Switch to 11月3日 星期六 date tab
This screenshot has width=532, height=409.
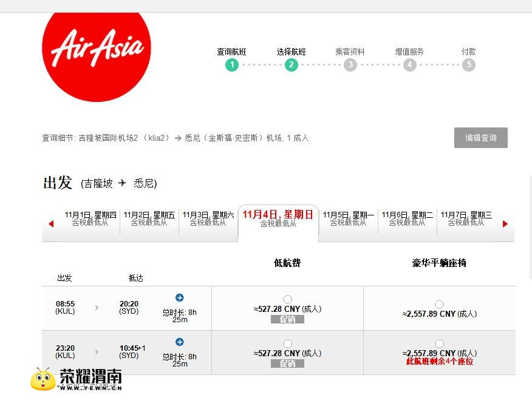pyautogui.click(x=208, y=219)
